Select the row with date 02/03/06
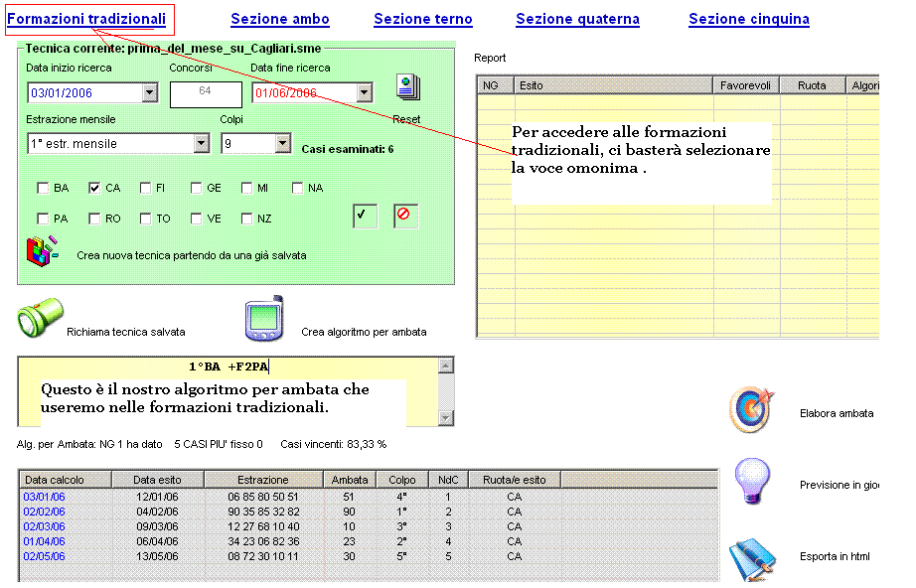 (x=368, y=526)
